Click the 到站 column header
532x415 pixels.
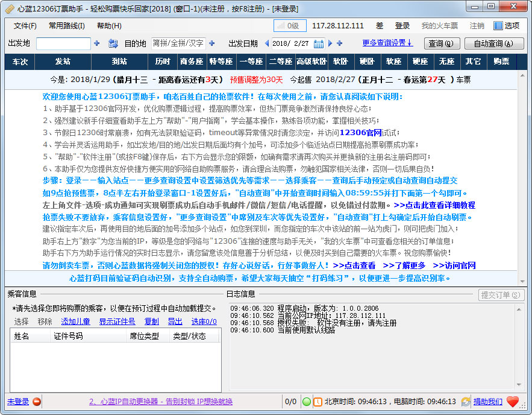[x=119, y=62]
